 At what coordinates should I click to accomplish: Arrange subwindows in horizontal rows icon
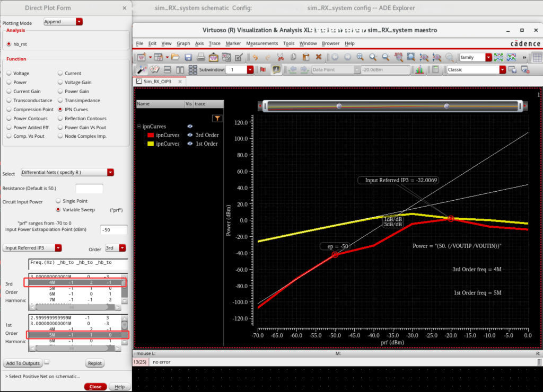[x=167, y=69]
